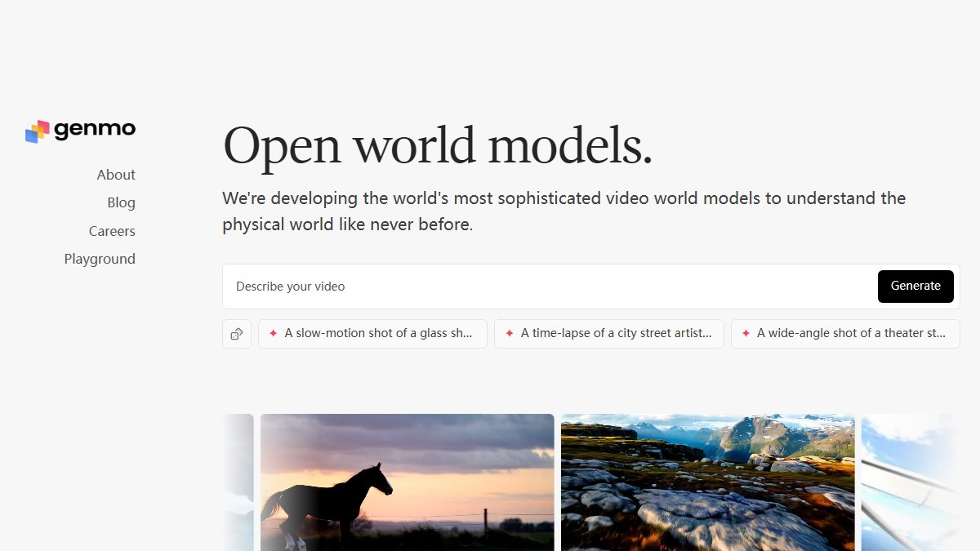Open the horse silhouette sunset video thumbnail

point(408,482)
